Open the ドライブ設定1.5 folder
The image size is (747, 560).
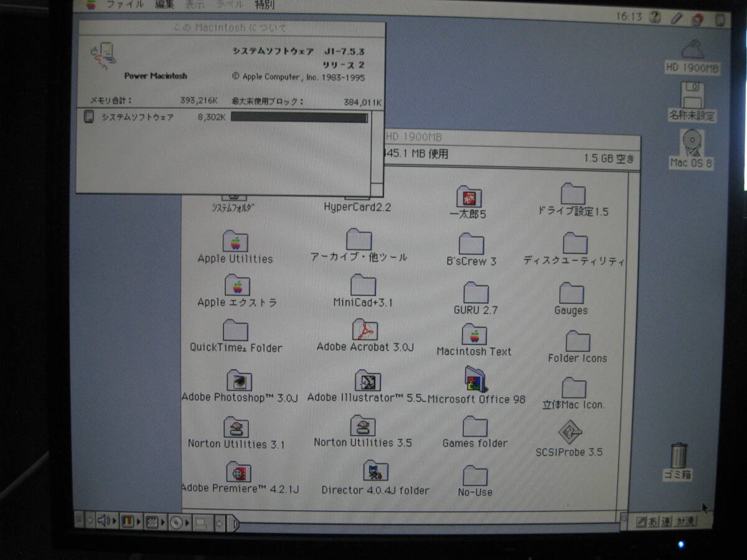click(573, 194)
